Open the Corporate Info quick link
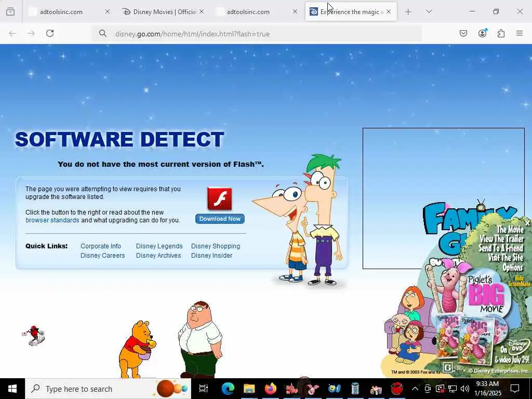Screen dimensions: 532x399 101,246
